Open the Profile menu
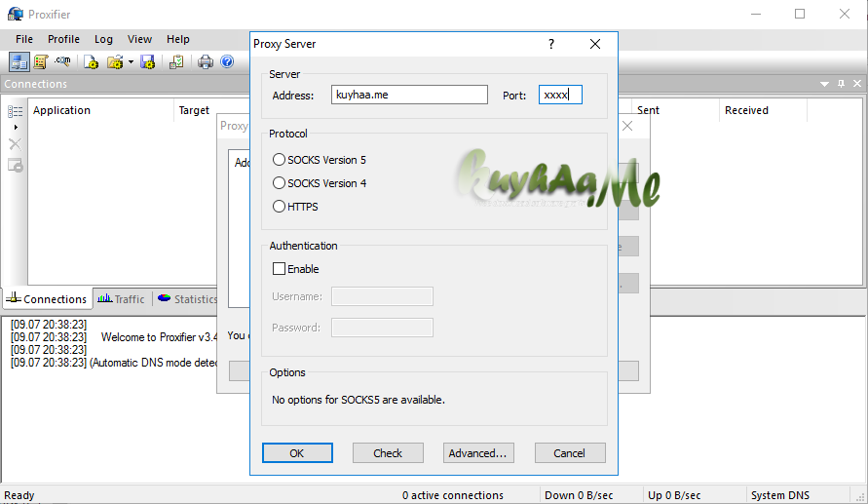This screenshot has height=504, width=868. tap(63, 39)
